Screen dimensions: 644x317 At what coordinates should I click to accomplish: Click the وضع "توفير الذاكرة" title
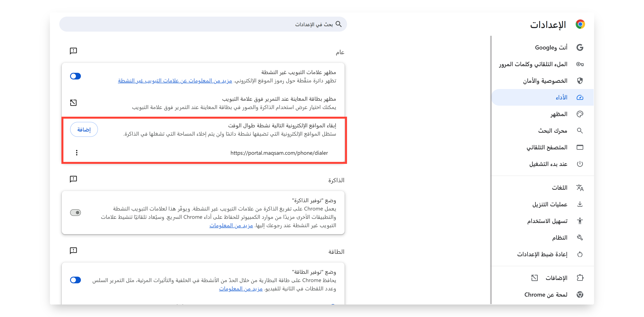click(314, 201)
